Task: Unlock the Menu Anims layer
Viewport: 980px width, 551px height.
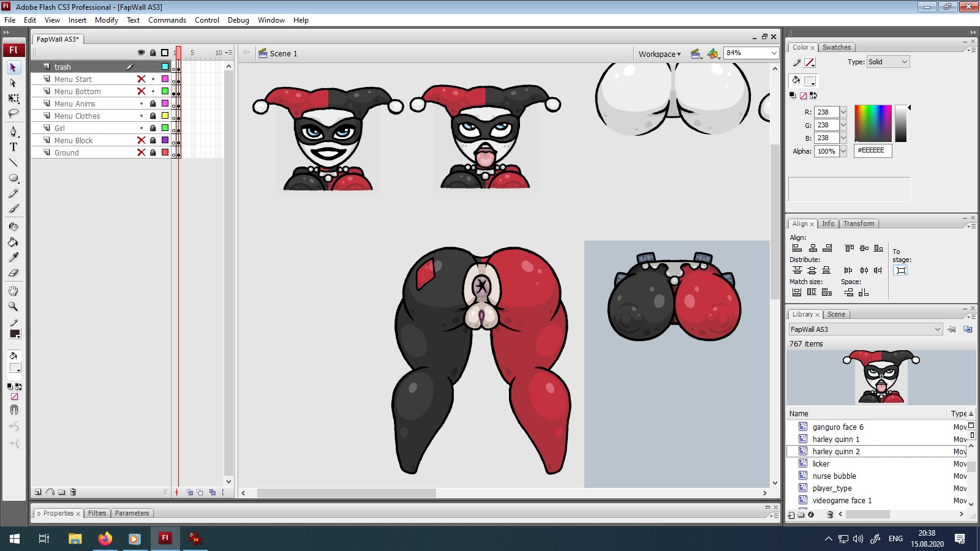Action: click(153, 103)
